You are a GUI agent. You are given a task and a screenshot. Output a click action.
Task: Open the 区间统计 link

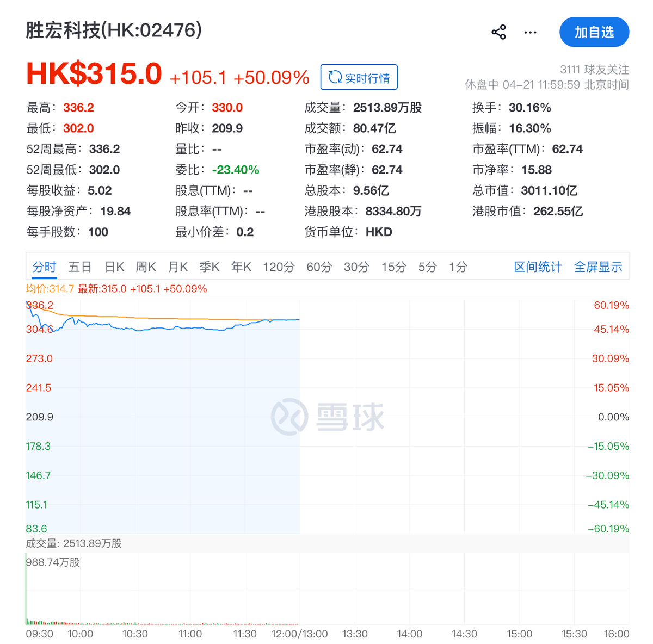click(538, 267)
